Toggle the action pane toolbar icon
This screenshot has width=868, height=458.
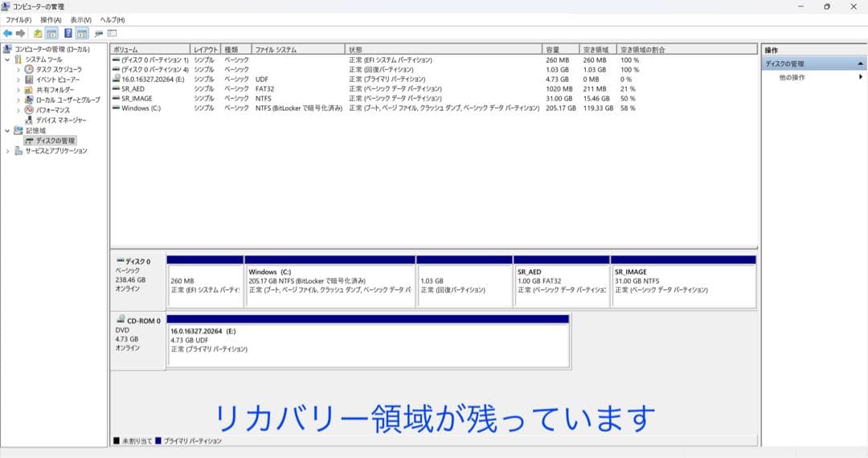click(x=82, y=34)
